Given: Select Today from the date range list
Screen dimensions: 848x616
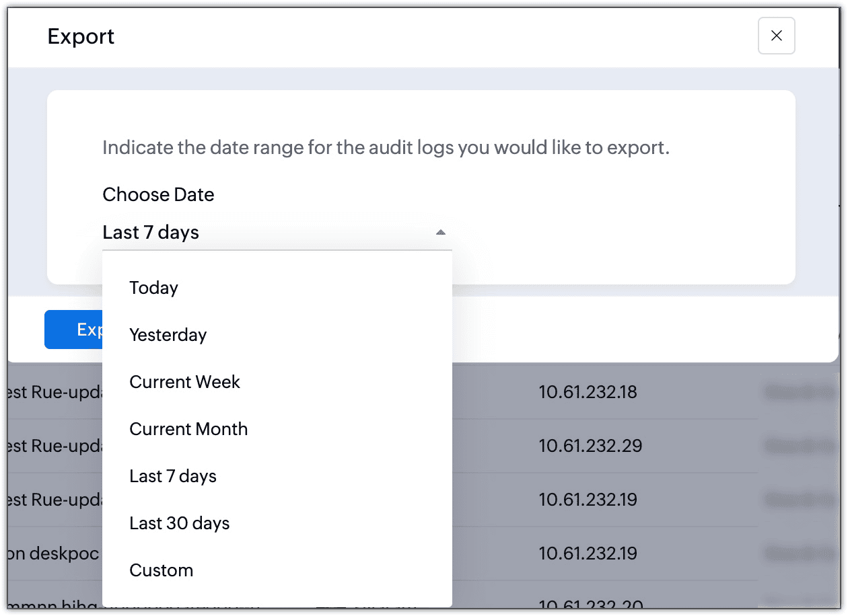Looking at the screenshot, I should click(x=154, y=288).
